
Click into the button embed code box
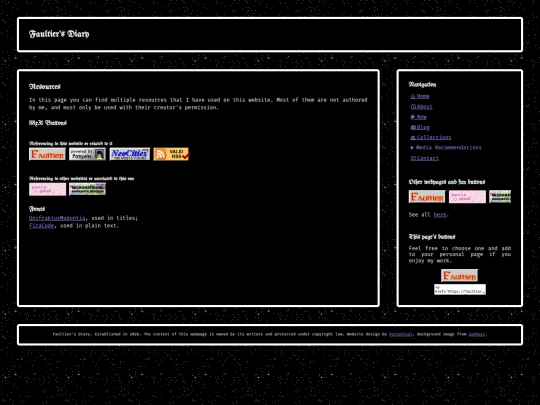(460, 289)
